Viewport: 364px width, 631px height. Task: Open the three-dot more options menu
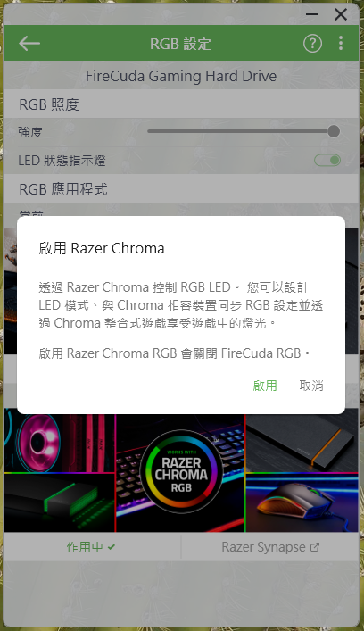click(x=341, y=43)
